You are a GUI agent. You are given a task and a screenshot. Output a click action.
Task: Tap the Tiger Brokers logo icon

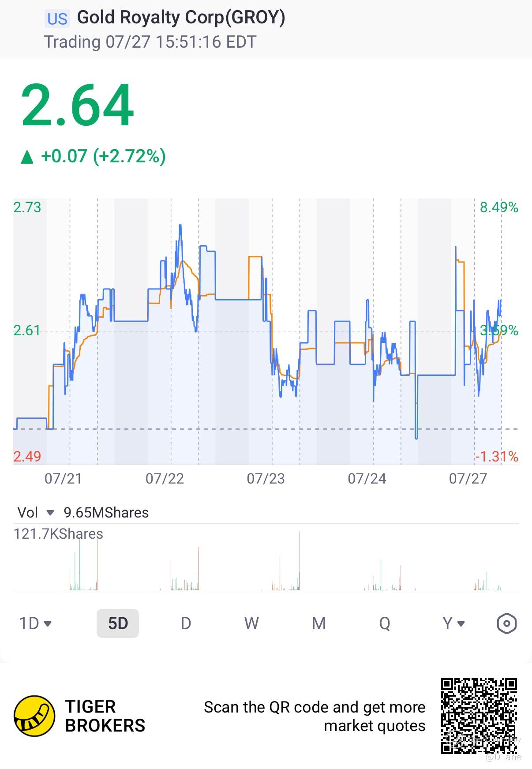(34, 716)
